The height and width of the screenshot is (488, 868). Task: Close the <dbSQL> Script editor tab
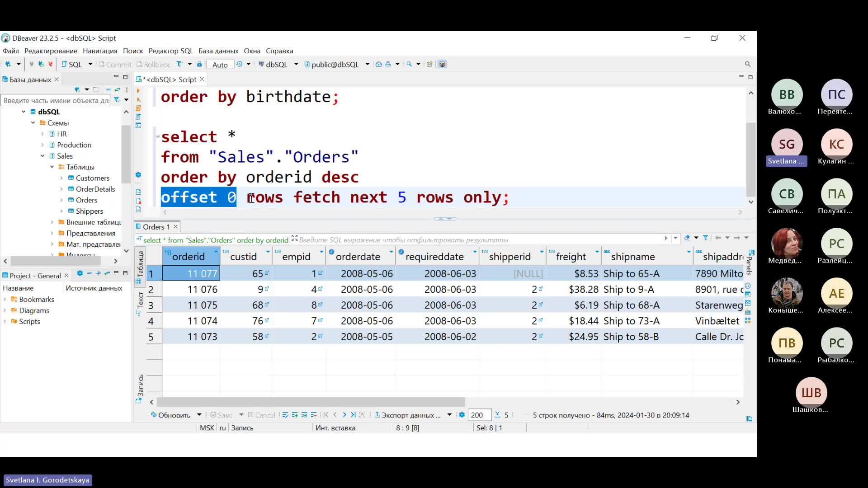pyautogui.click(x=202, y=79)
